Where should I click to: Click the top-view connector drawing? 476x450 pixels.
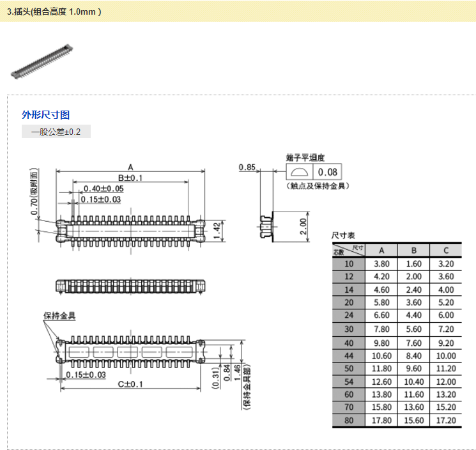(130, 229)
